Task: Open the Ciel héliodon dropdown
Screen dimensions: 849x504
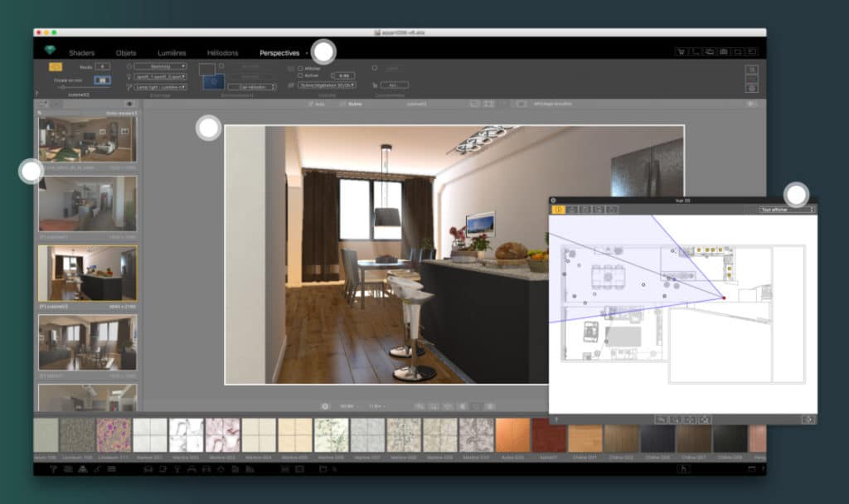Action: (x=252, y=86)
